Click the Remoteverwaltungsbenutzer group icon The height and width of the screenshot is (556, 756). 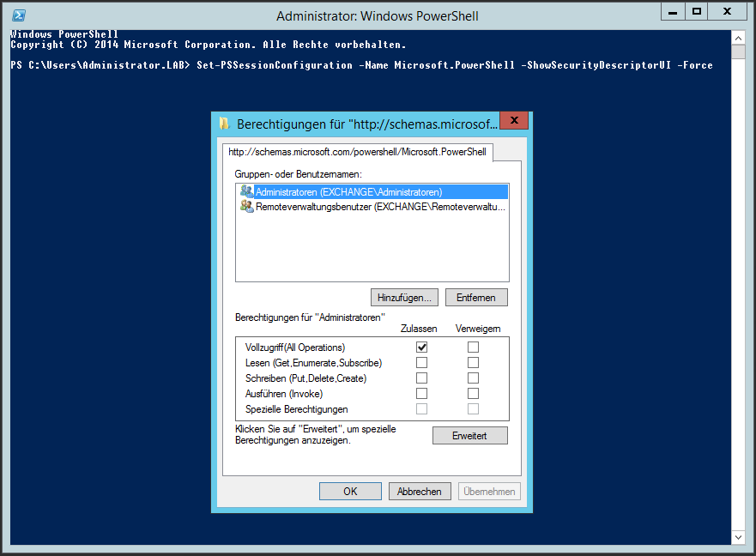pos(246,207)
